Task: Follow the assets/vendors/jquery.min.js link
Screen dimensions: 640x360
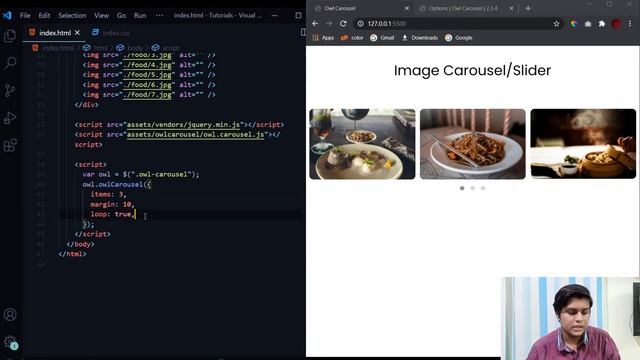Action: [183, 124]
